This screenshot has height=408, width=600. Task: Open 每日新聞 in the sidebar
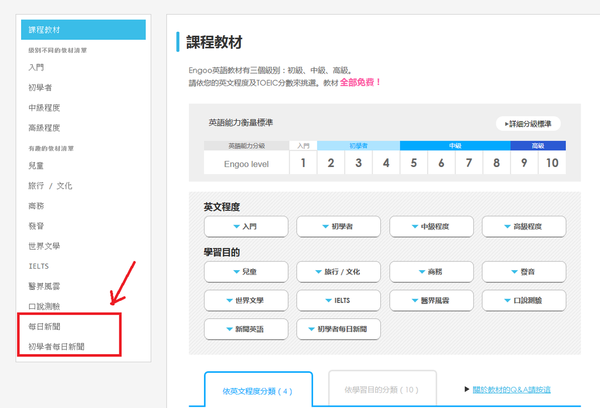[x=45, y=326]
